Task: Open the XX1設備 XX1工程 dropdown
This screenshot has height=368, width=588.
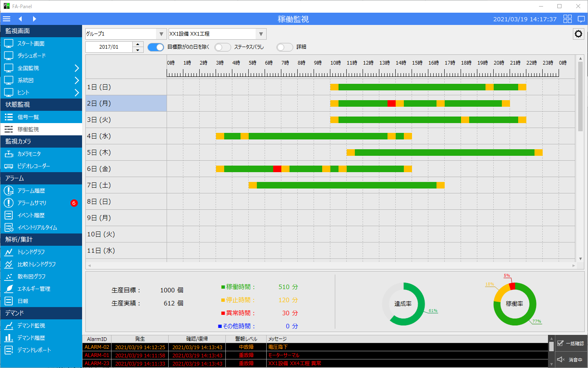Action: tap(217, 34)
